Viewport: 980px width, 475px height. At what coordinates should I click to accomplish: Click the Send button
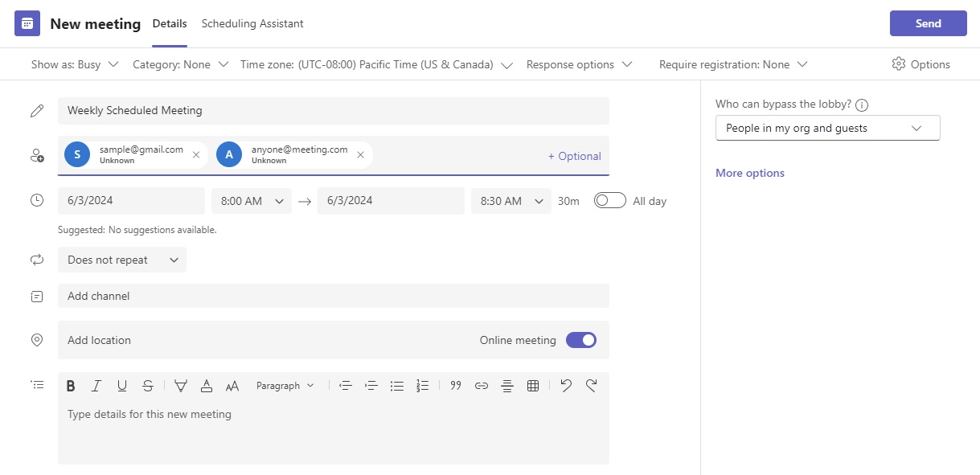click(x=929, y=23)
